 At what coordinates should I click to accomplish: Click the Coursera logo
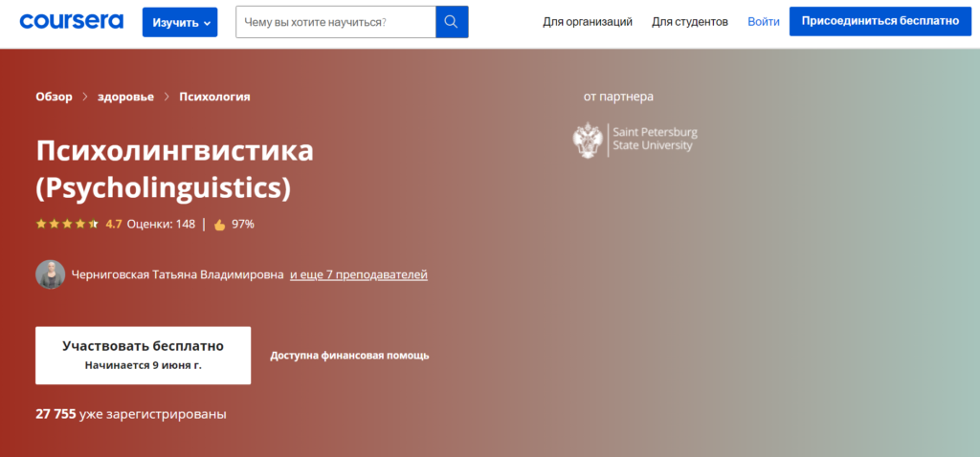71,21
